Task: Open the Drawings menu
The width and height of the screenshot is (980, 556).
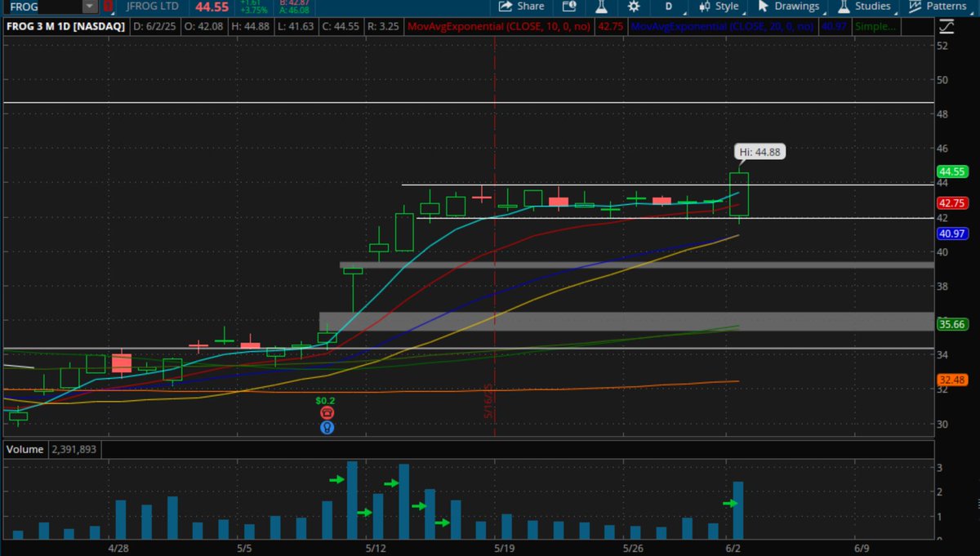Action: pos(788,7)
